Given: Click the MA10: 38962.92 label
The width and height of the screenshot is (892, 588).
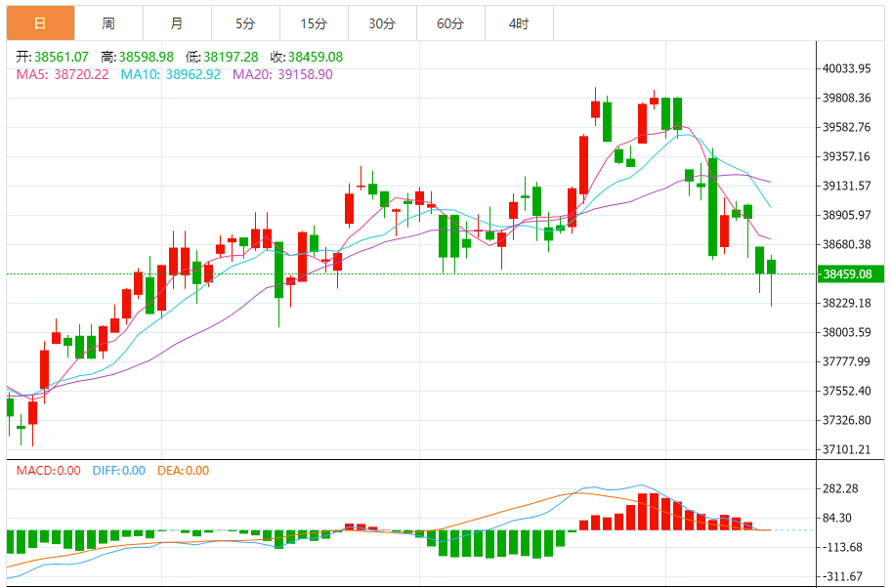Looking at the screenshot, I should click(x=171, y=74).
